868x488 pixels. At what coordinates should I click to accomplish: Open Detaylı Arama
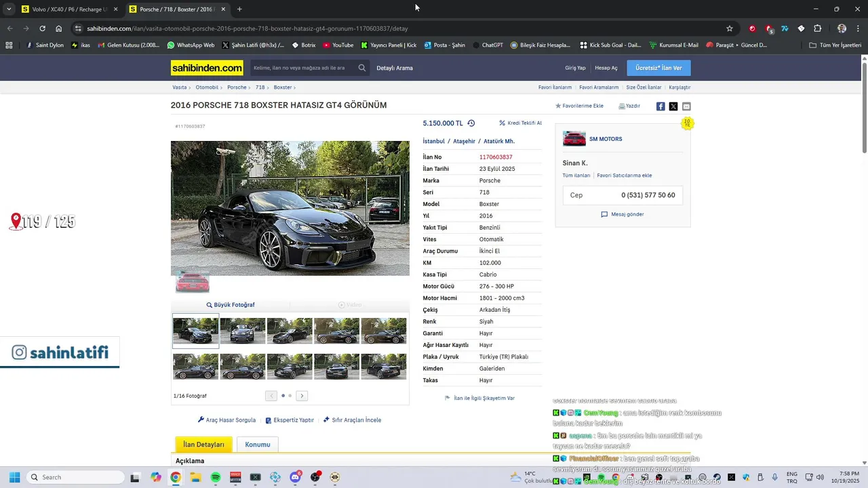pos(395,68)
